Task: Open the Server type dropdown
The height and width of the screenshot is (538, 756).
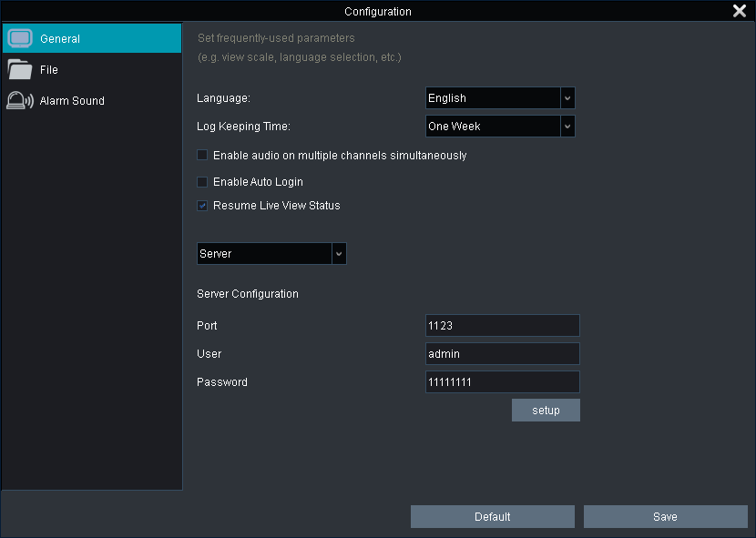Action: click(339, 254)
